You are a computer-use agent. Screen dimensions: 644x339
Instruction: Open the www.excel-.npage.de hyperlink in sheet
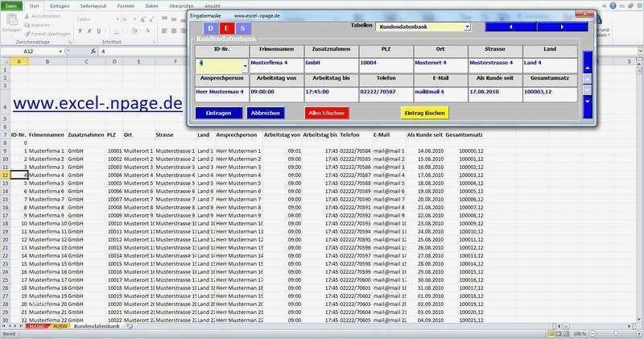pyautogui.click(x=97, y=103)
